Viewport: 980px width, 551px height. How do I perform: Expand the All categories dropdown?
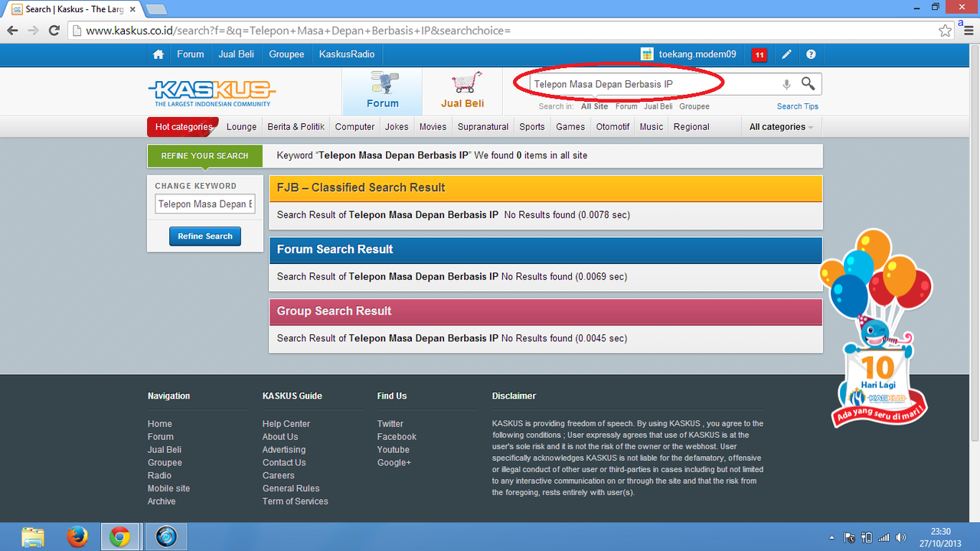(x=781, y=127)
